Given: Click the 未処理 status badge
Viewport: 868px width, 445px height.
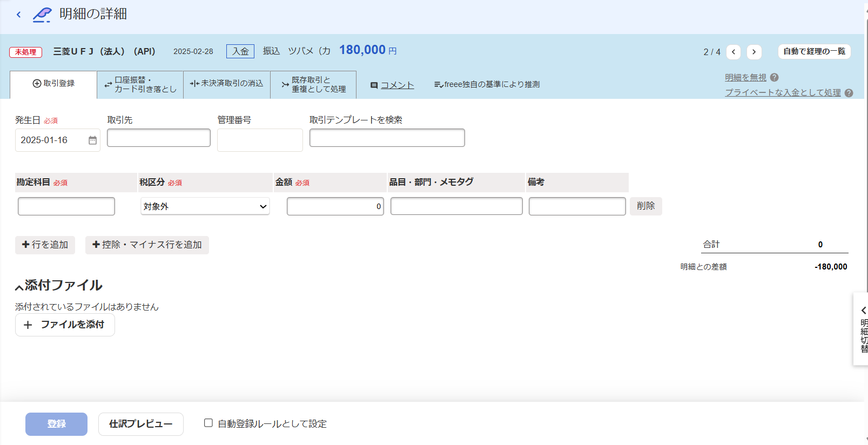Looking at the screenshot, I should click(25, 52).
